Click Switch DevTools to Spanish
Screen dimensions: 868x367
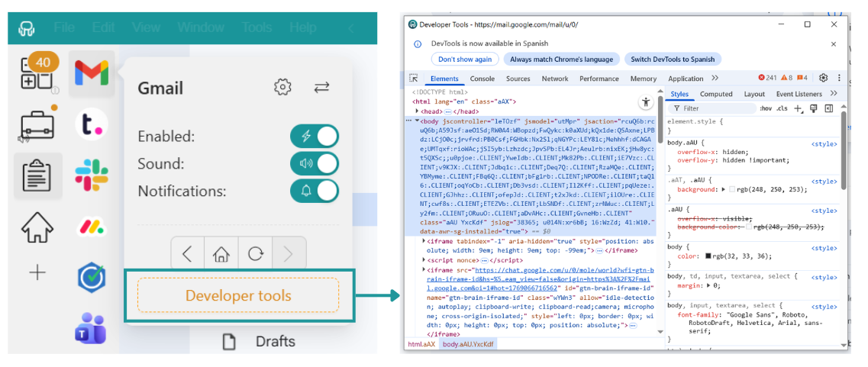[673, 60]
